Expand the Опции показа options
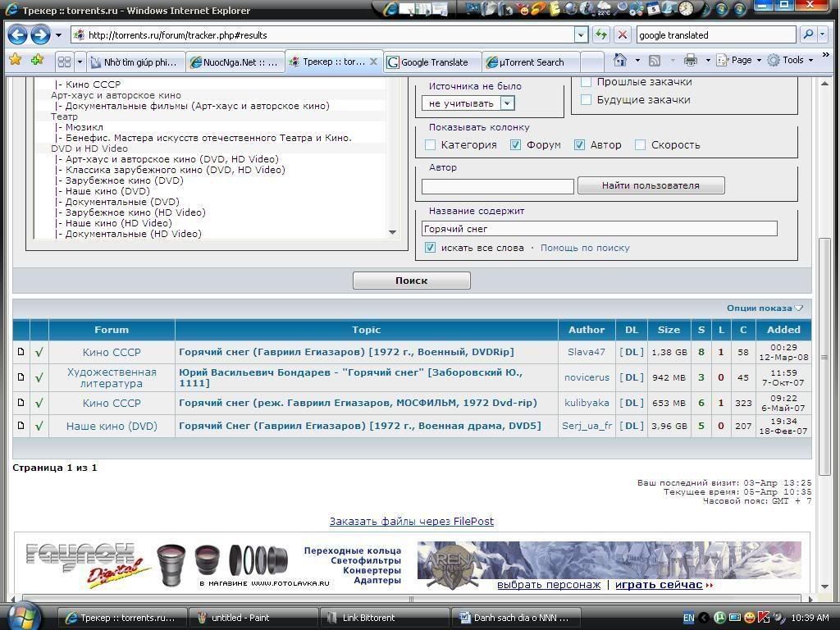This screenshot has width=840, height=630. click(765, 308)
